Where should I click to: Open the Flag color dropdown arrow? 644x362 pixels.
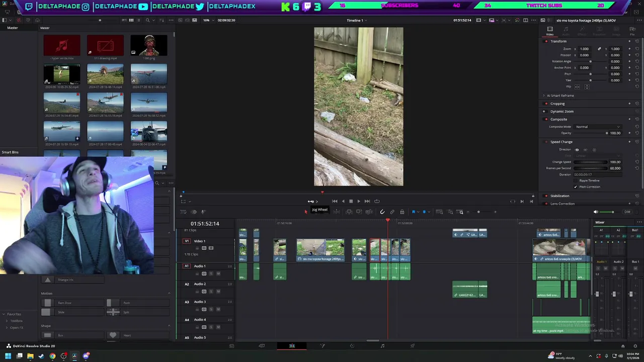(418, 212)
